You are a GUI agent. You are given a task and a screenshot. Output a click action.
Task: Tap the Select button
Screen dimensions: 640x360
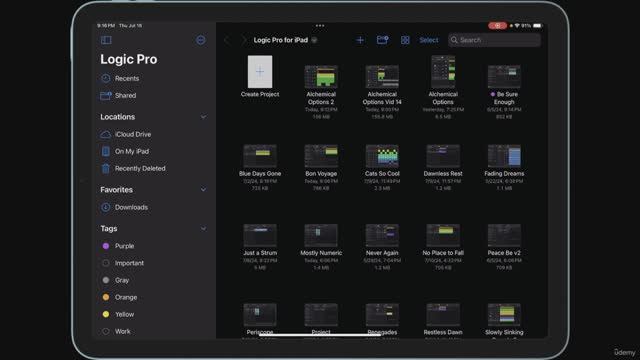(429, 40)
